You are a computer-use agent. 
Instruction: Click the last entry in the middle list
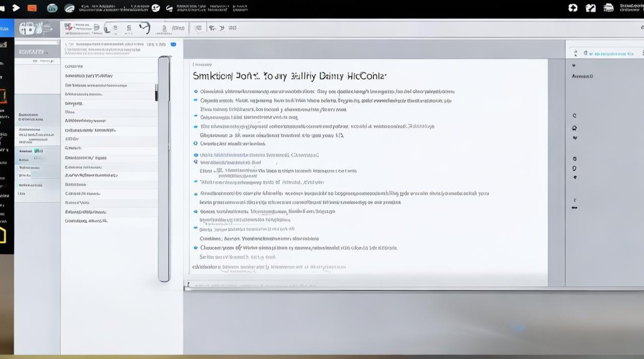(x=86, y=221)
